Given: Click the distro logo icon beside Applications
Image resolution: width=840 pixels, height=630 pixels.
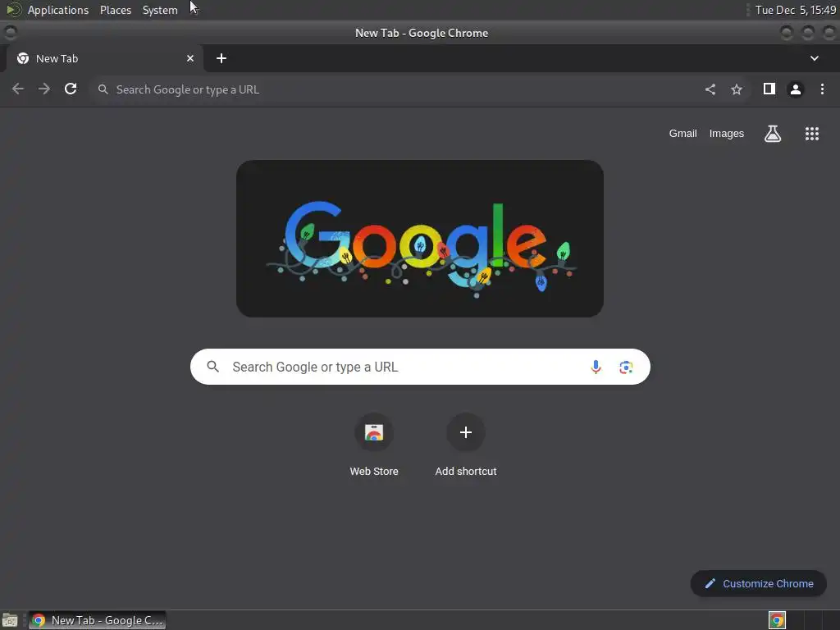Looking at the screenshot, I should tap(13, 10).
